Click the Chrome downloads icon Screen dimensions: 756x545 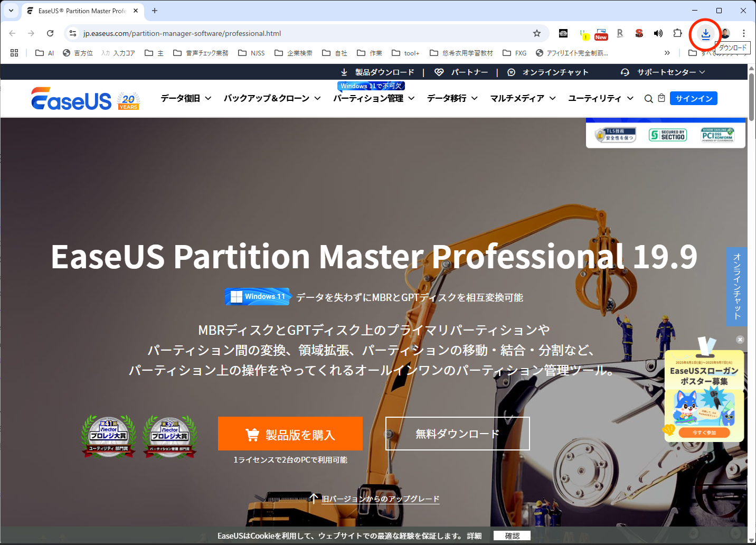[x=705, y=34]
